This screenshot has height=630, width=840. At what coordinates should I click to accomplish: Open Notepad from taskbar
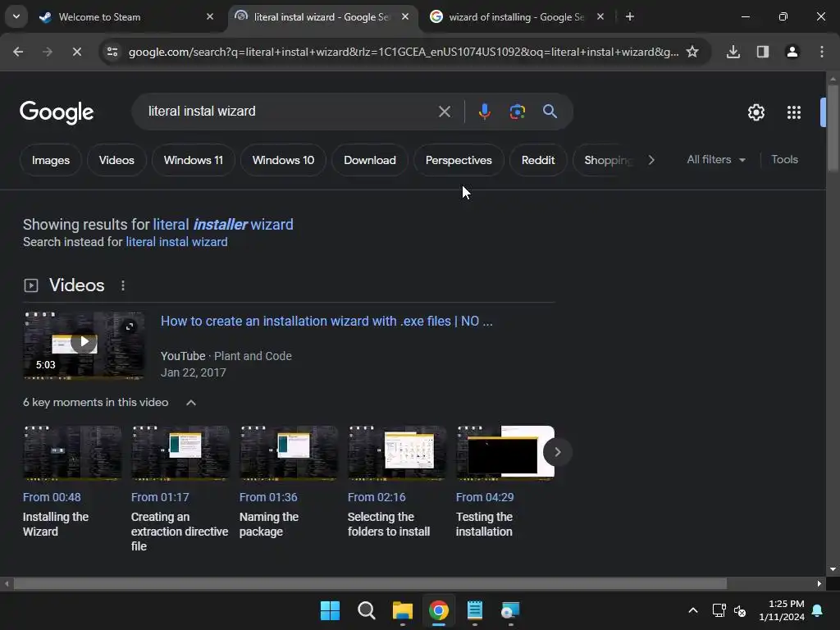pos(475,610)
